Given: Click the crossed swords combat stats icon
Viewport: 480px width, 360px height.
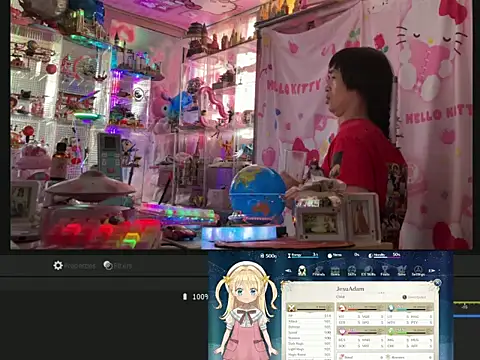Looking at the screenshot, I should coord(292,307).
